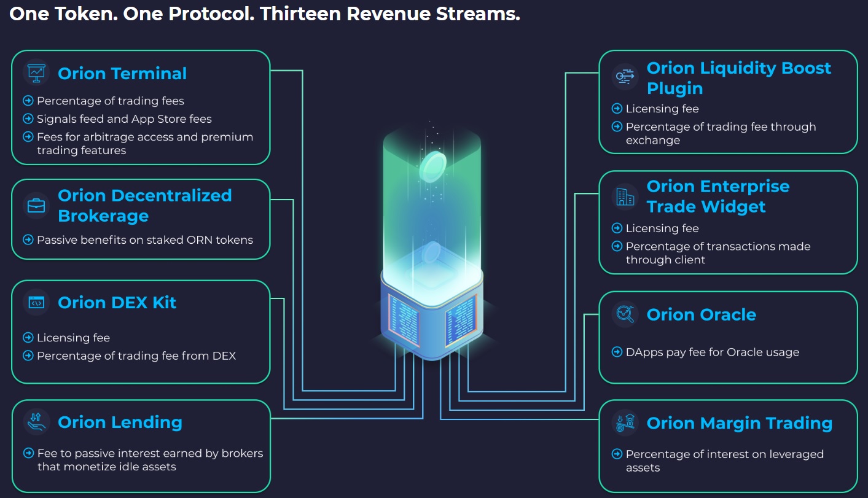Click the text 'DApps pay fee for Oracle usage'

coord(713,352)
